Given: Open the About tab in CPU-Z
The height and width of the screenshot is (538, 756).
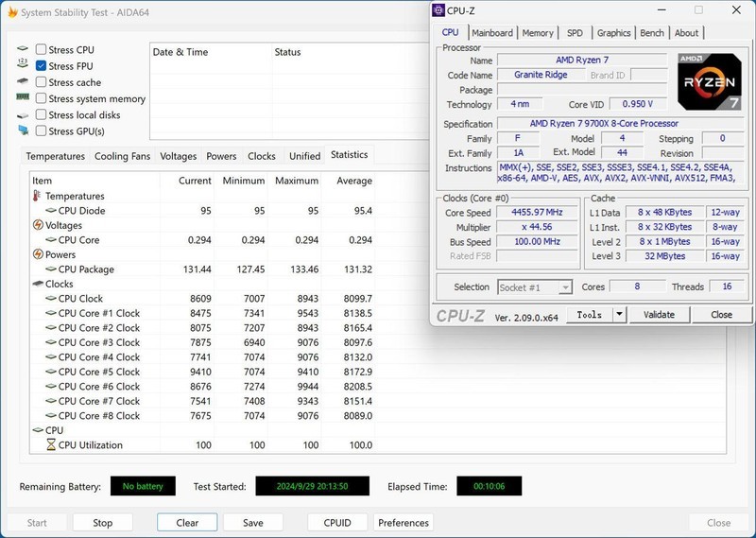Looking at the screenshot, I should 686,33.
